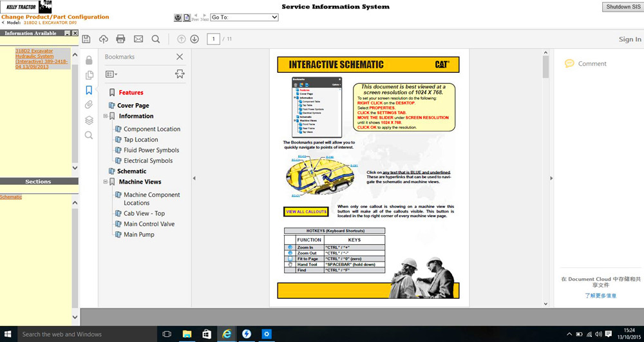The image size is (644, 342).
Task: Open the Go To dropdown
Action: pos(244,17)
